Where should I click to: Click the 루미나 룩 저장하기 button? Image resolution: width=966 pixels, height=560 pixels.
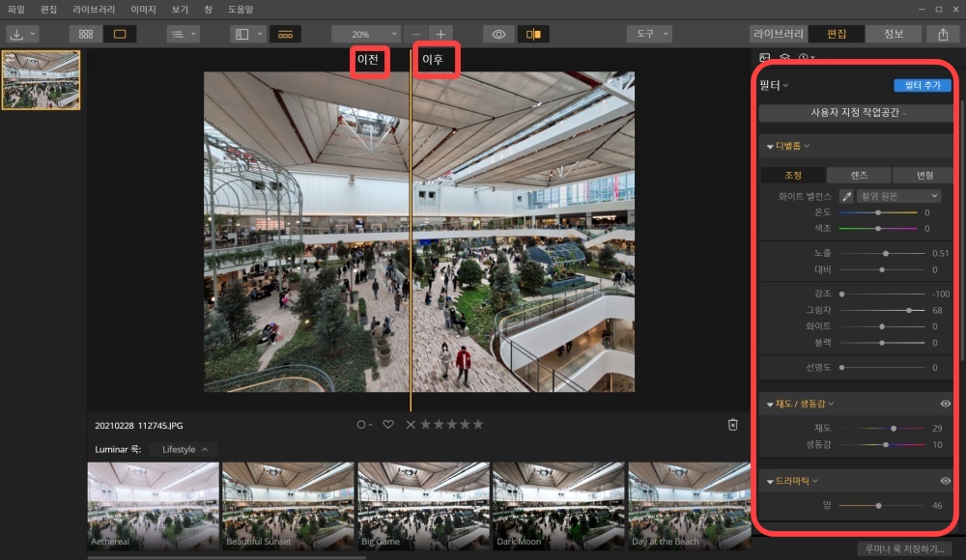(x=904, y=549)
